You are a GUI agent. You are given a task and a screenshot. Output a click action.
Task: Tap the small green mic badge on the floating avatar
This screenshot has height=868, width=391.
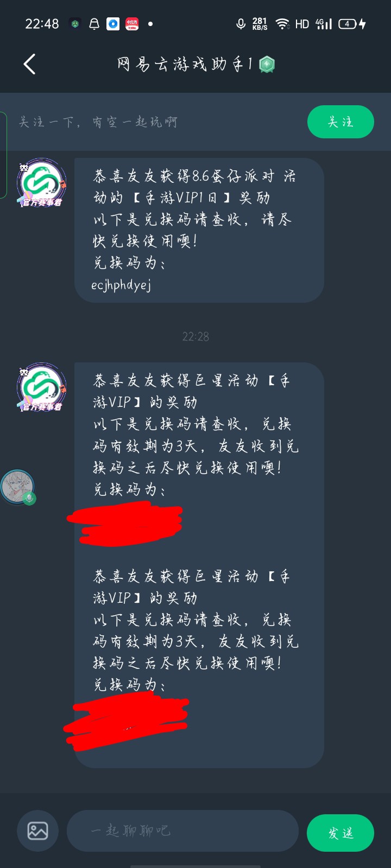point(29,499)
